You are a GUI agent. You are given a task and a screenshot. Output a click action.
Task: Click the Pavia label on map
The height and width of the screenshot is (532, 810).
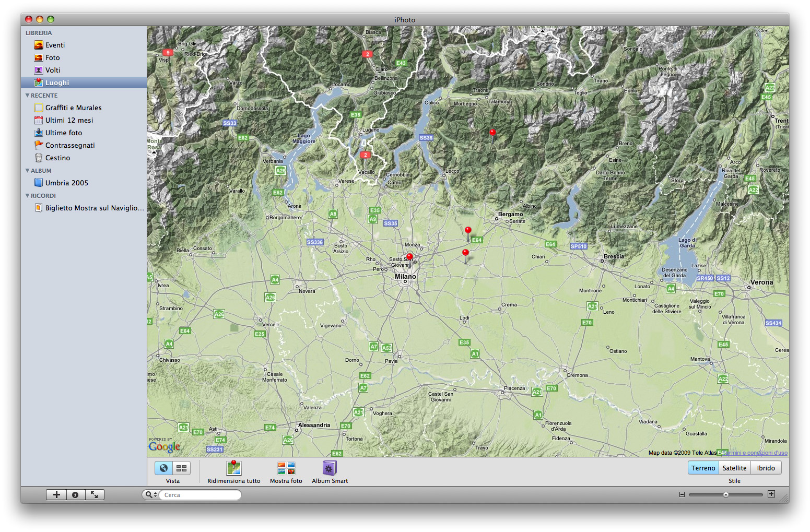click(x=391, y=361)
